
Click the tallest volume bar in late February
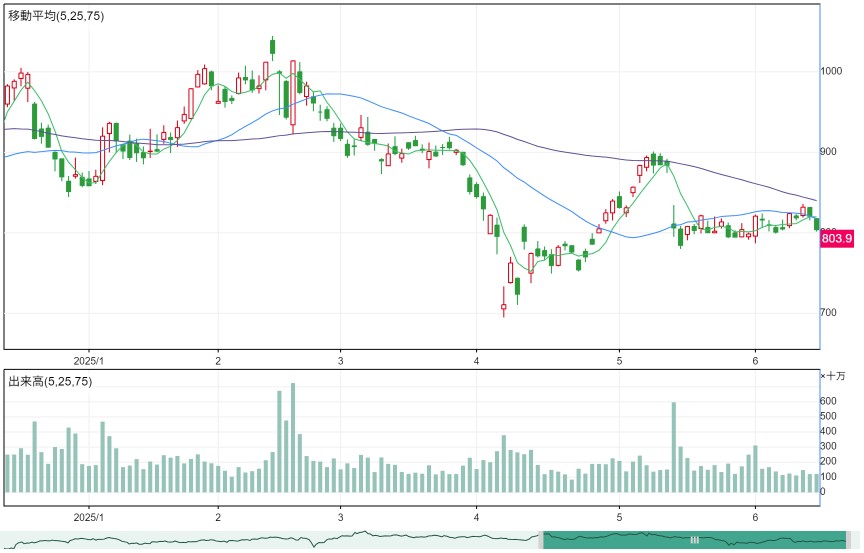click(293, 437)
